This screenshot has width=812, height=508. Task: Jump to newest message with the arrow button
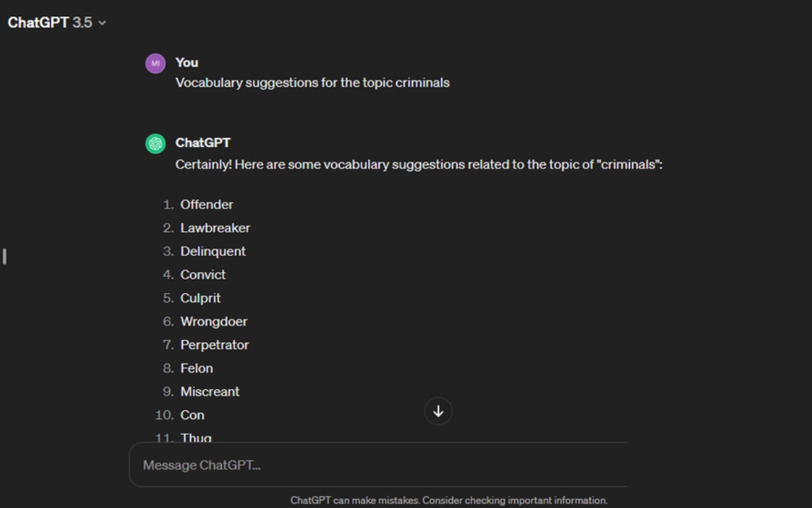point(438,411)
